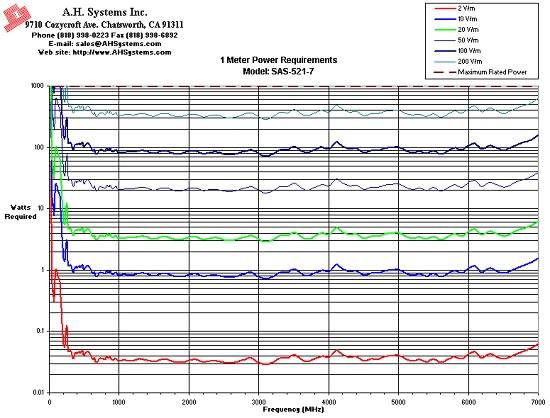This screenshot has width=550, height=418.
Task: Open the http://www.AHSystems.com web site link
Action: coord(122,52)
